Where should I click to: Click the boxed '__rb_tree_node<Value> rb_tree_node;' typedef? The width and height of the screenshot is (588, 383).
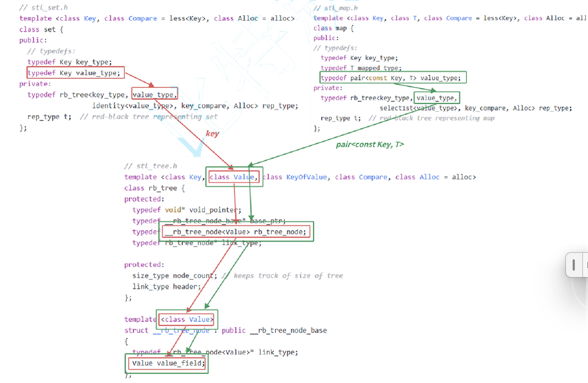click(x=236, y=232)
